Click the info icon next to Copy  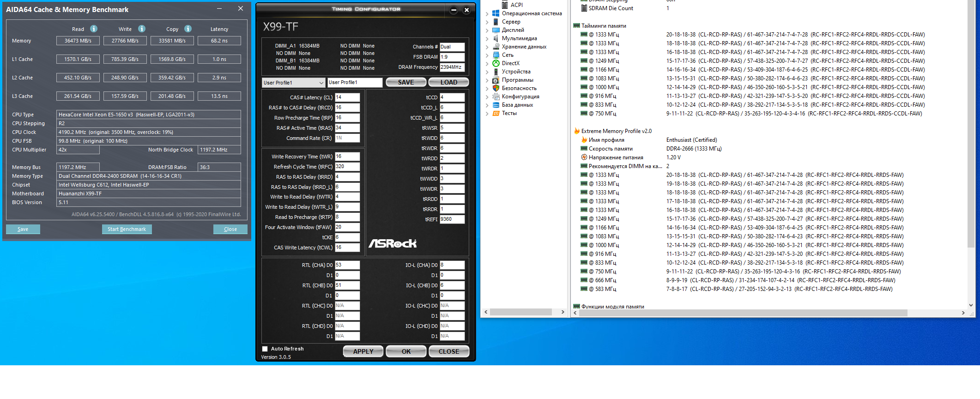click(x=188, y=29)
